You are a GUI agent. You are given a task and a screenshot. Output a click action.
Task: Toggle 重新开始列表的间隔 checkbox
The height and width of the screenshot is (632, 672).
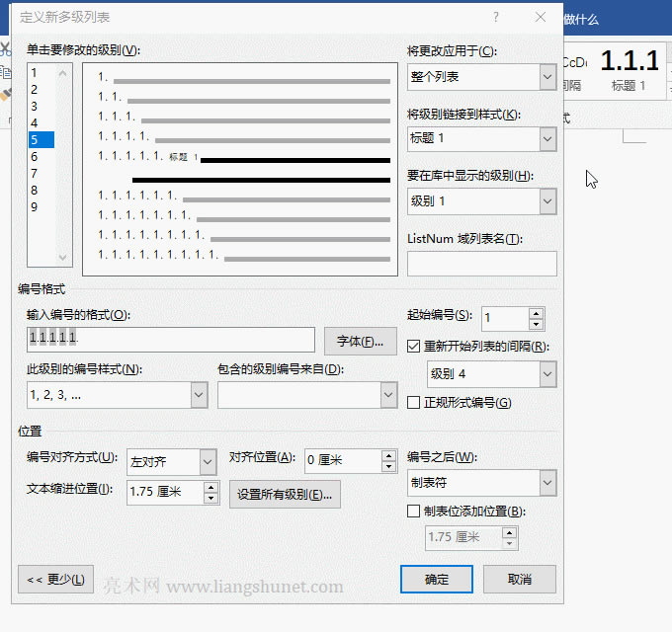pos(415,347)
